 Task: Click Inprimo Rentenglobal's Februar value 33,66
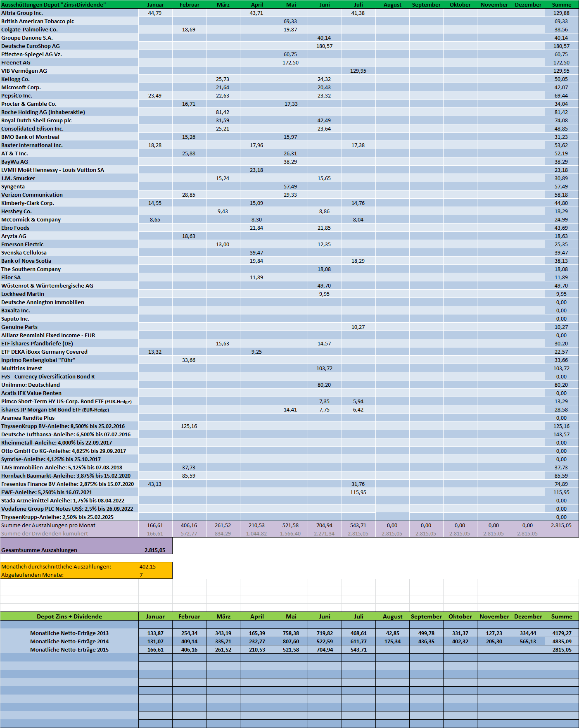[x=189, y=360]
